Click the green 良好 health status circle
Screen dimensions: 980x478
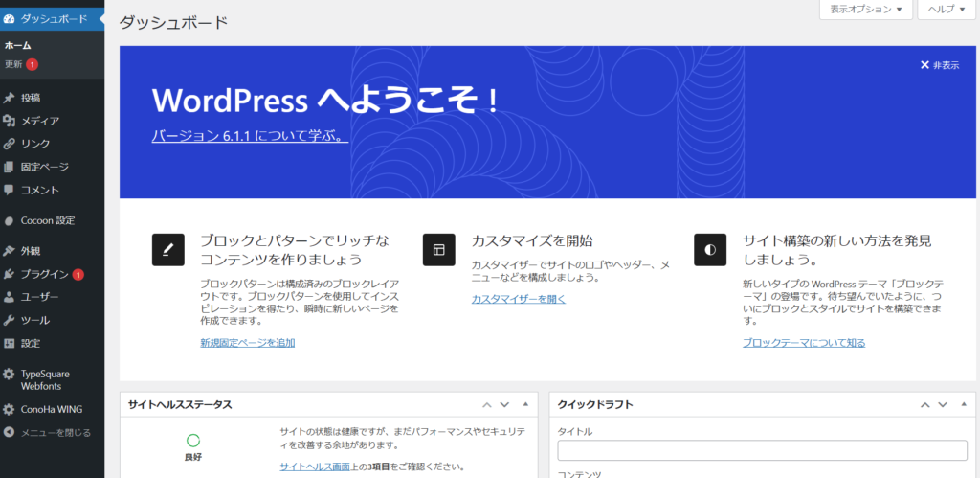click(x=193, y=440)
